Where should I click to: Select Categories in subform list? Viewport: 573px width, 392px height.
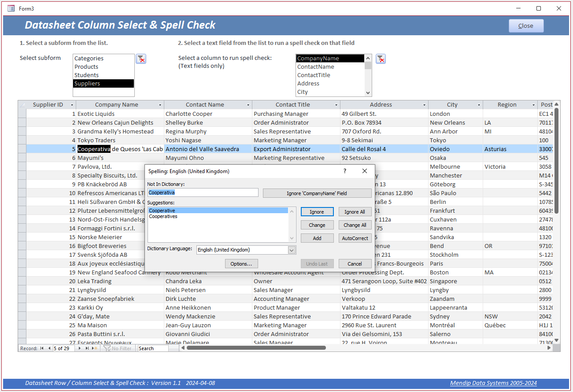click(104, 58)
